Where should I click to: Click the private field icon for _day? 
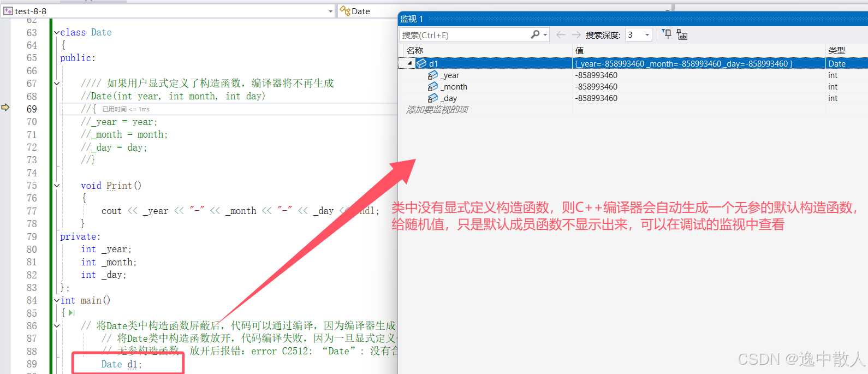432,98
